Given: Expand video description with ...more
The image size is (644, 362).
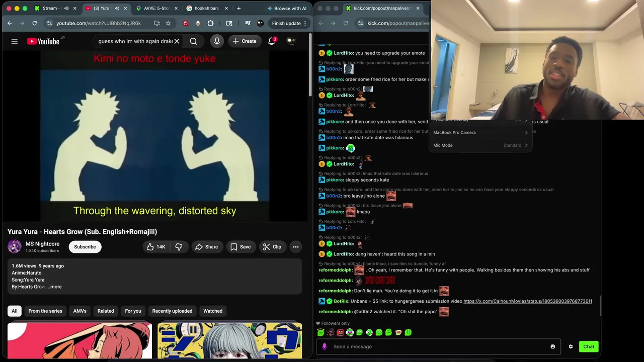Looking at the screenshot, I should pyautogui.click(x=54, y=287).
